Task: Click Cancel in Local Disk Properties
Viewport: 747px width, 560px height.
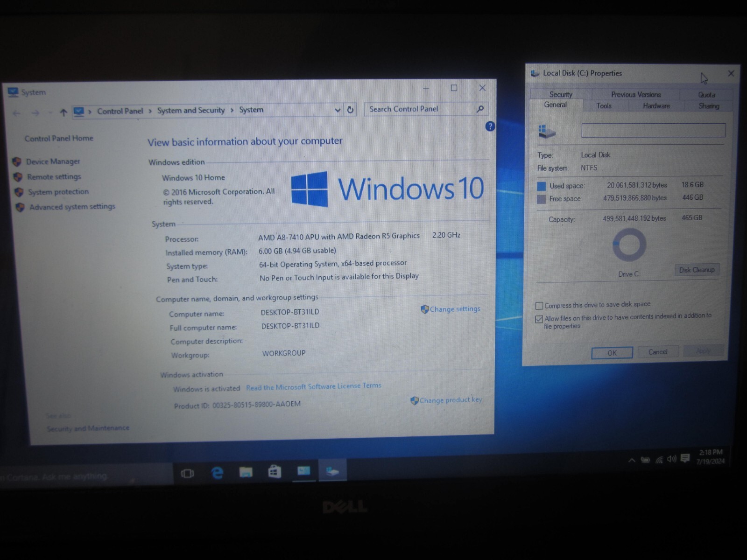Action: click(657, 352)
